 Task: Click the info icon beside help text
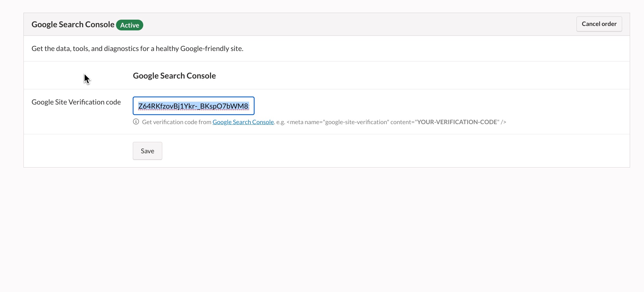[136, 122]
